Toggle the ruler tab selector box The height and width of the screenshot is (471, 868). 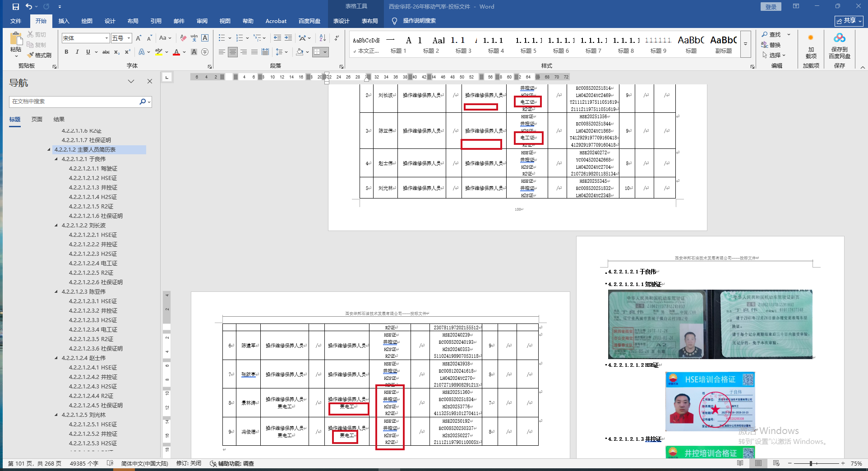pyautogui.click(x=167, y=77)
